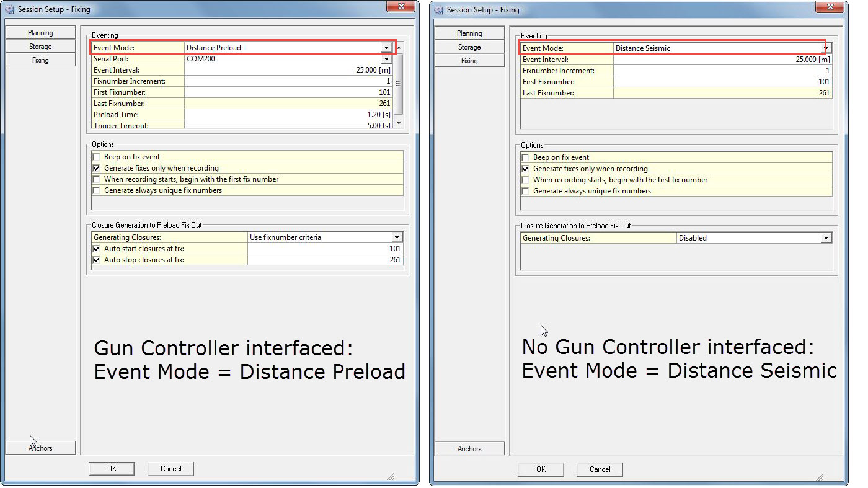Open the Distance Seismic Event Mode dropdown
868x488 pixels.
point(826,48)
